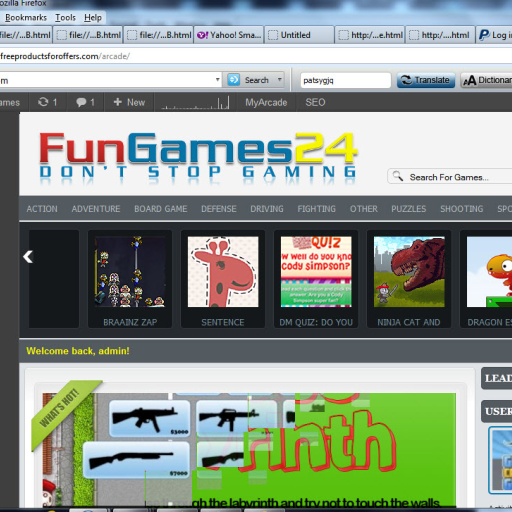This screenshot has height=512, width=512.
Task: Click the Yahoo tab favicon
Action: coord(202,35)
